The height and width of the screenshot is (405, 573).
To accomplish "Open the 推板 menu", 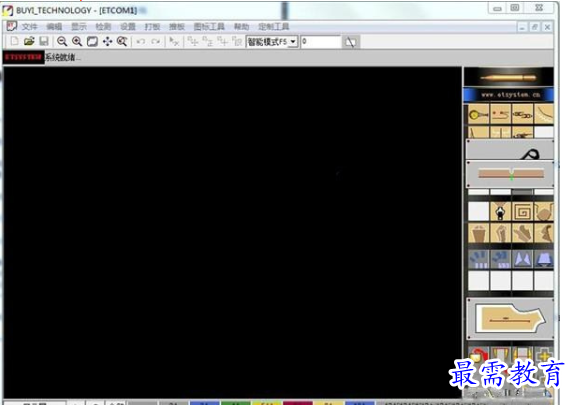I will [x=177, y=27].
